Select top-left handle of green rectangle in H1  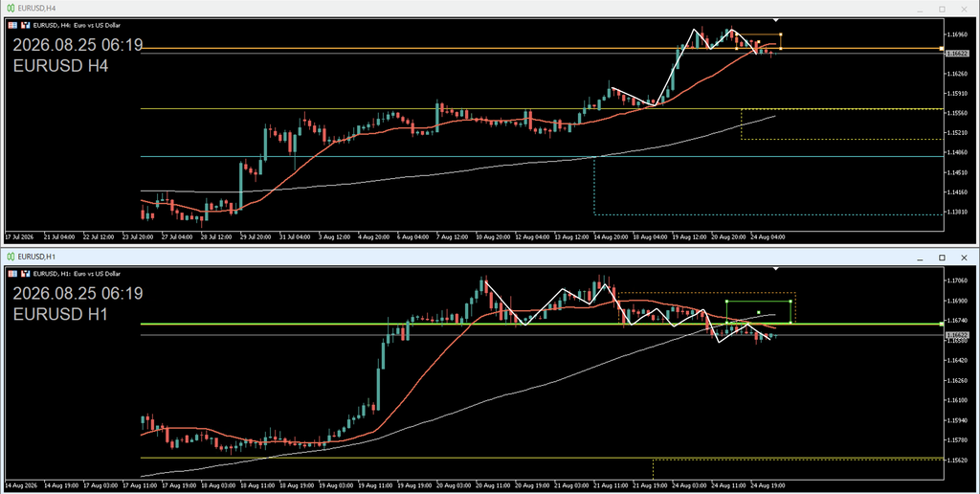pyautogui.click(x=726, y=302)
